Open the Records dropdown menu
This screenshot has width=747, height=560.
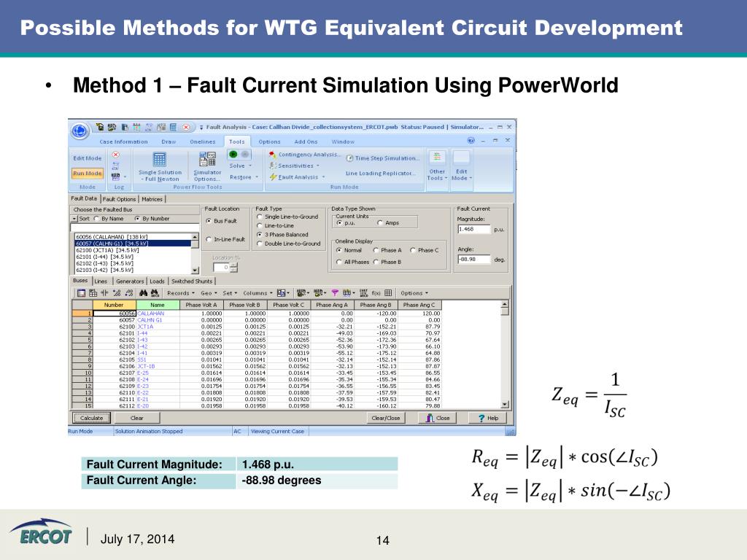pyautogui.click(x=181, y=293)
